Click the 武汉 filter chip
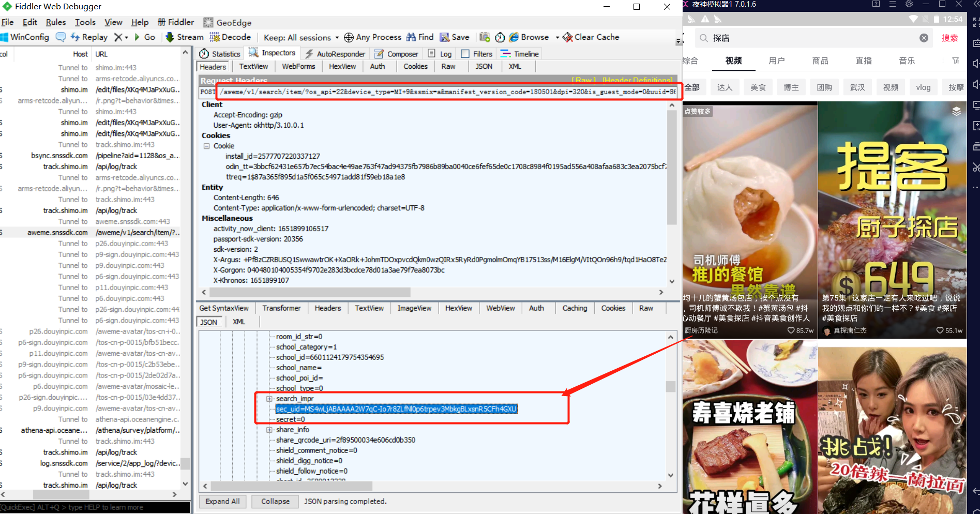 pos(857,87)
